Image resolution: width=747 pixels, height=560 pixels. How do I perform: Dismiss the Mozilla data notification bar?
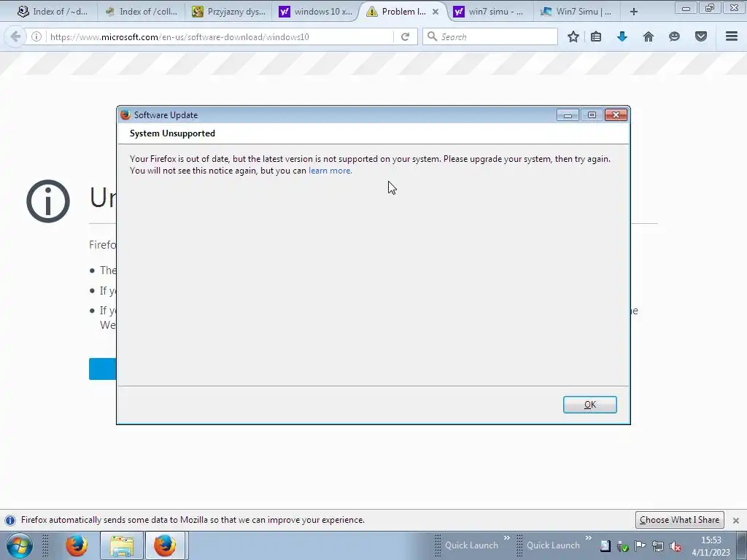click(x=735, y=521)
